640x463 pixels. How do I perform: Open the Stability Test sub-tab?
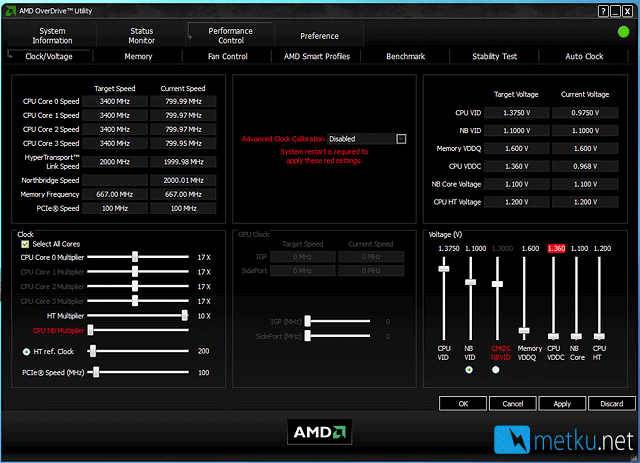[494, 56]
